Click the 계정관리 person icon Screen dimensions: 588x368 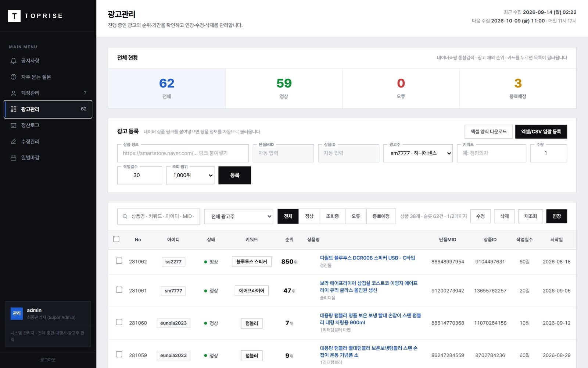(14, 93)
